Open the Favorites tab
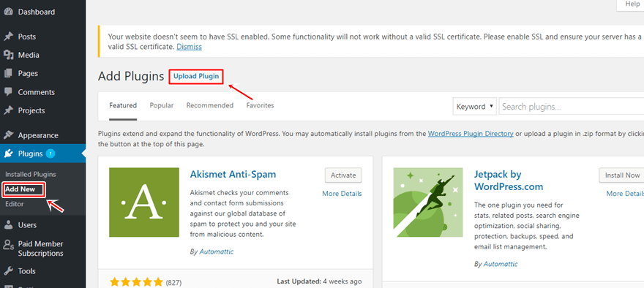The width and height of the screenshot is (644, 288). click(260, 105)
